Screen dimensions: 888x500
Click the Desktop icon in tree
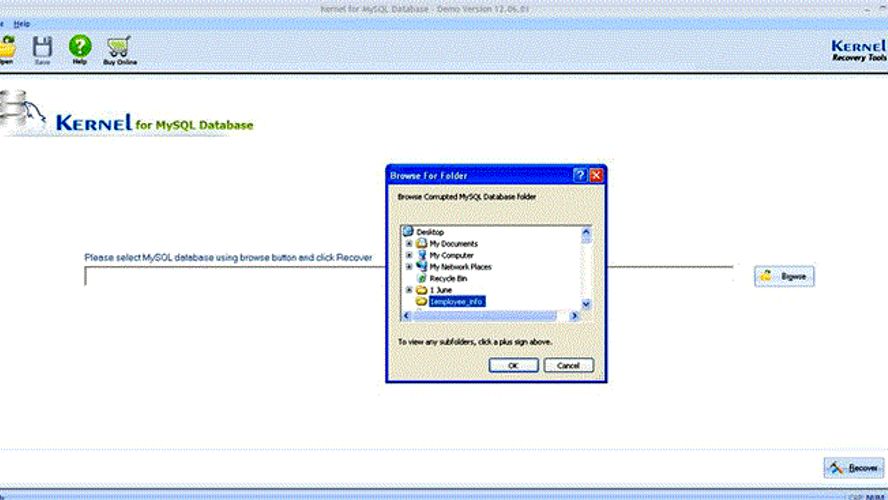408,232
